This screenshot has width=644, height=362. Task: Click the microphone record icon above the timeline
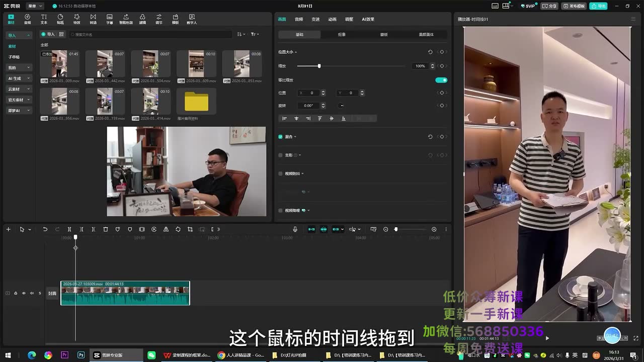(295, 229)
